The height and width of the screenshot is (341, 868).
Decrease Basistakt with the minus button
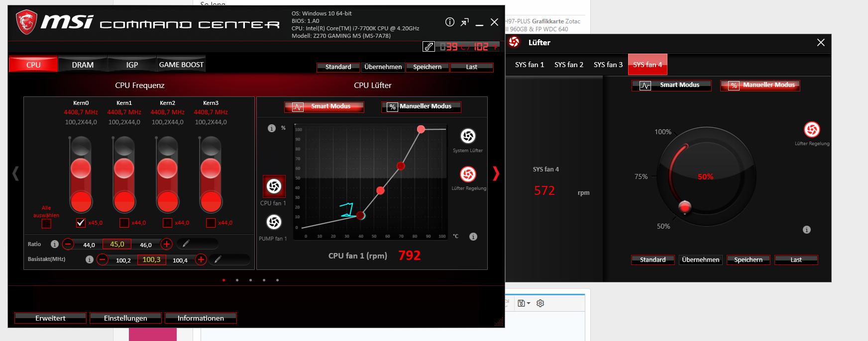103,259
